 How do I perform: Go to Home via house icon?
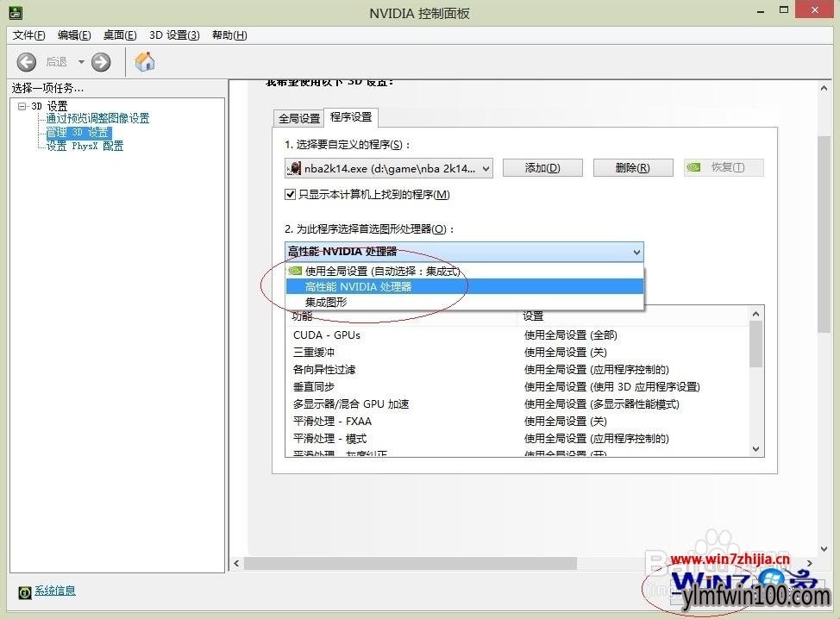[145, 61]
